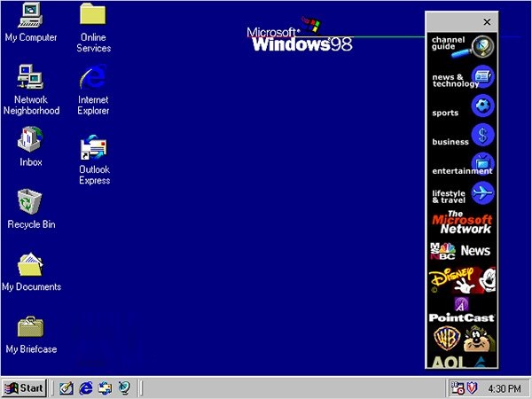Open the sports channel
The width and height of the screenshot is (532, 399).
[462, 107]
